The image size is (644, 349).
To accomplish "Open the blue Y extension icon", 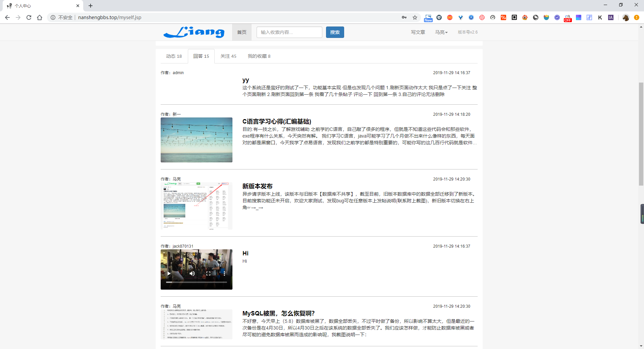I will click(x=461, y=17).
